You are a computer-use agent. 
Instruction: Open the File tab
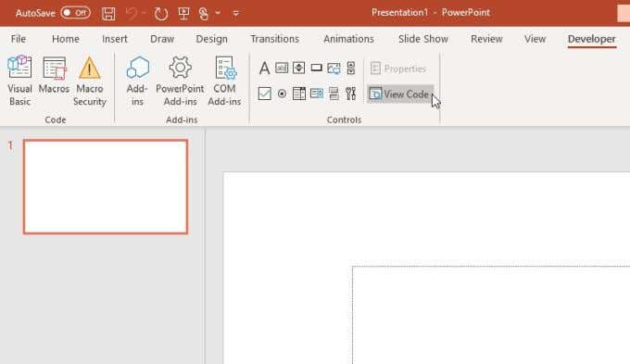click(19, 39)
